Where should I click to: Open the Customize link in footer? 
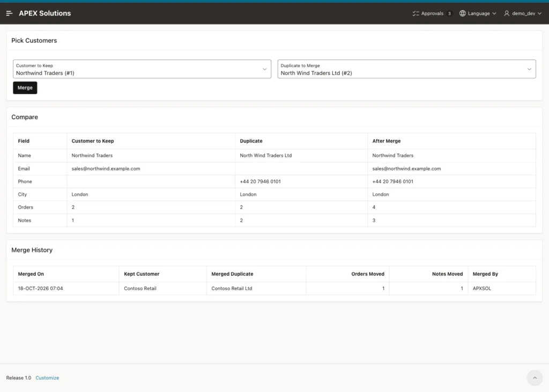pos(47,378)
